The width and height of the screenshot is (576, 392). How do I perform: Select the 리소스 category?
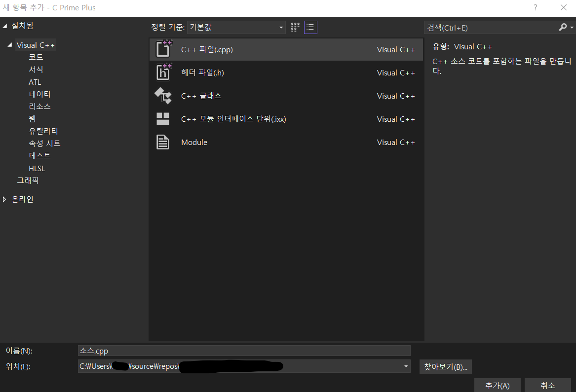click(39, 107)
